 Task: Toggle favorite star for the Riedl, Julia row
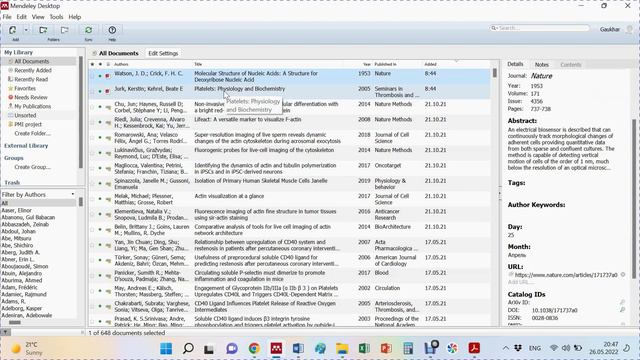click(x=92, y=122)
